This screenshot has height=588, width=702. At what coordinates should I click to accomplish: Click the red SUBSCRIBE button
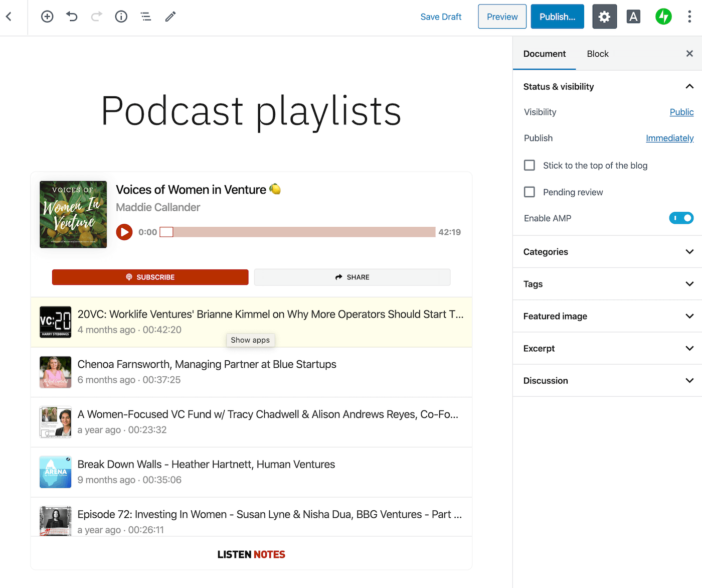[150, 277]
